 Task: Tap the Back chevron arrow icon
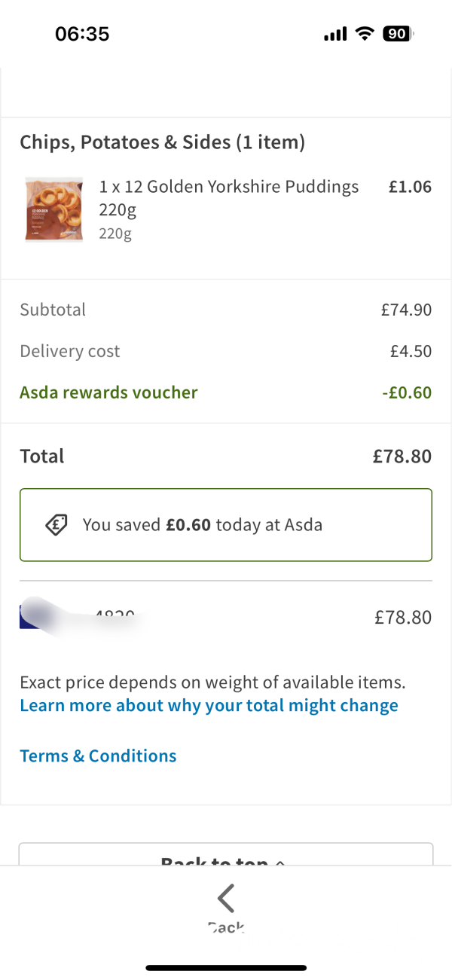(x=226, y=898)
